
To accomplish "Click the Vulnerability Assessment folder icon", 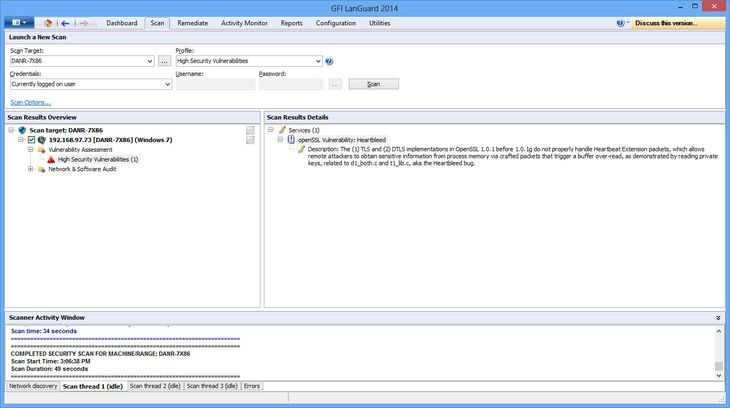I will [x=41, y=150].
